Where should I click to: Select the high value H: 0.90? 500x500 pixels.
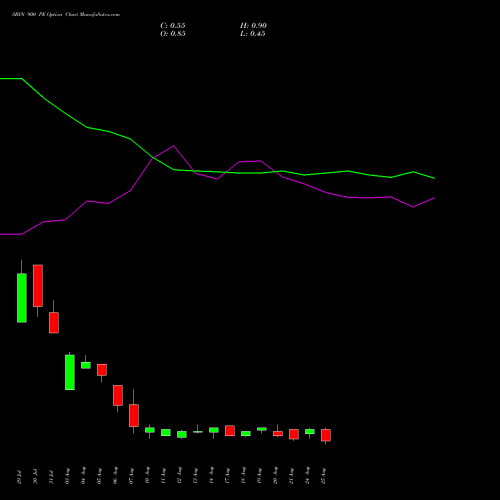point(253,26)
